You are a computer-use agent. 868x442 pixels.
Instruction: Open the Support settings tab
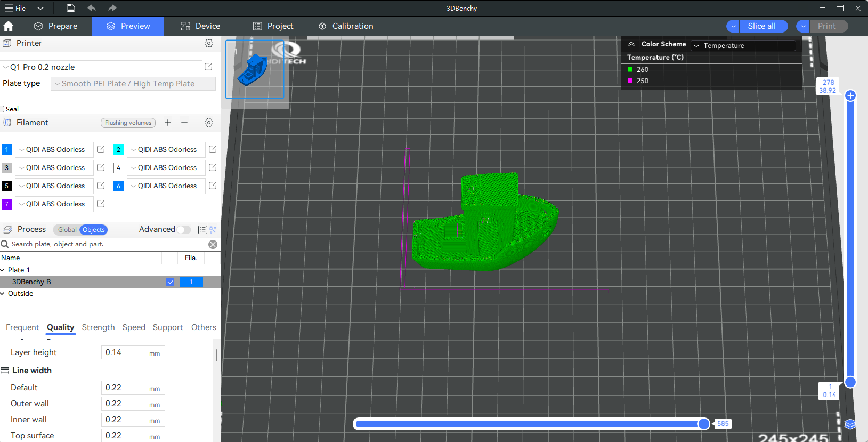click(168, 327)
